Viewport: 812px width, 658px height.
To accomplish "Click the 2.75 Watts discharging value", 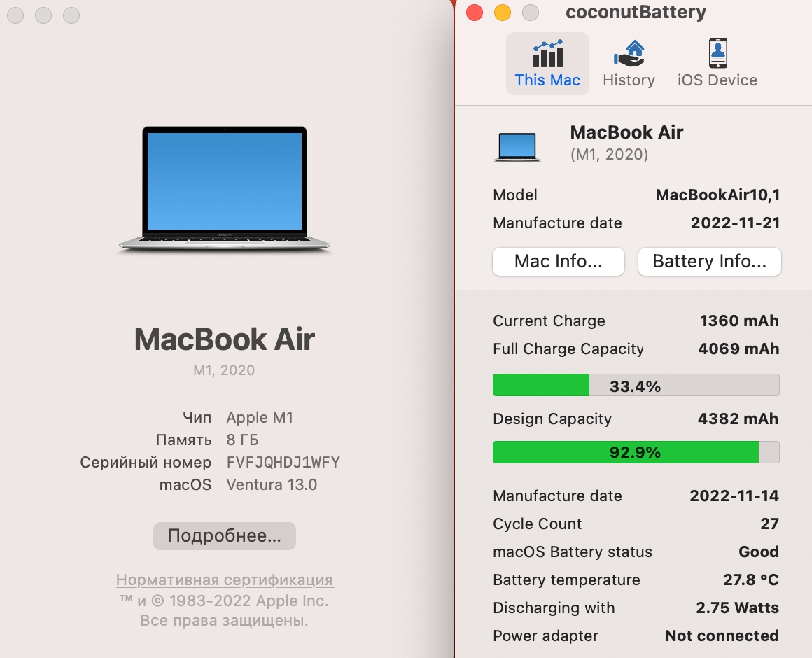I will 737,608.
